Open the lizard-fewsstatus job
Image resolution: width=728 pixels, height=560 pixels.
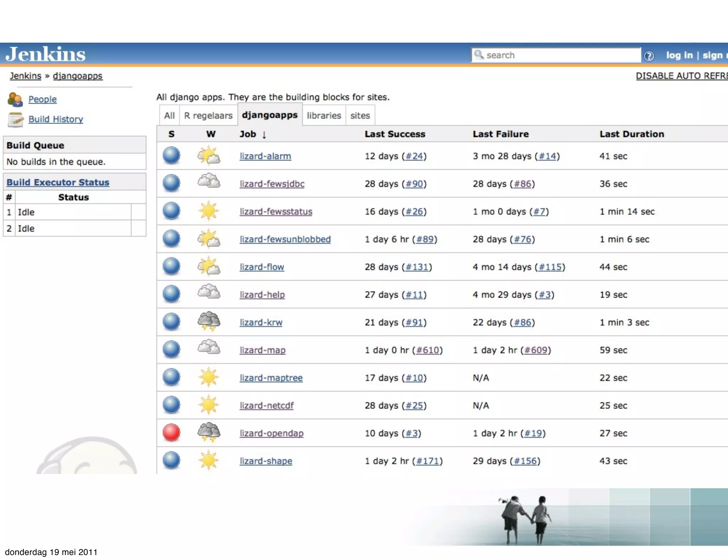pyautogui.click(x=276, y=211)
